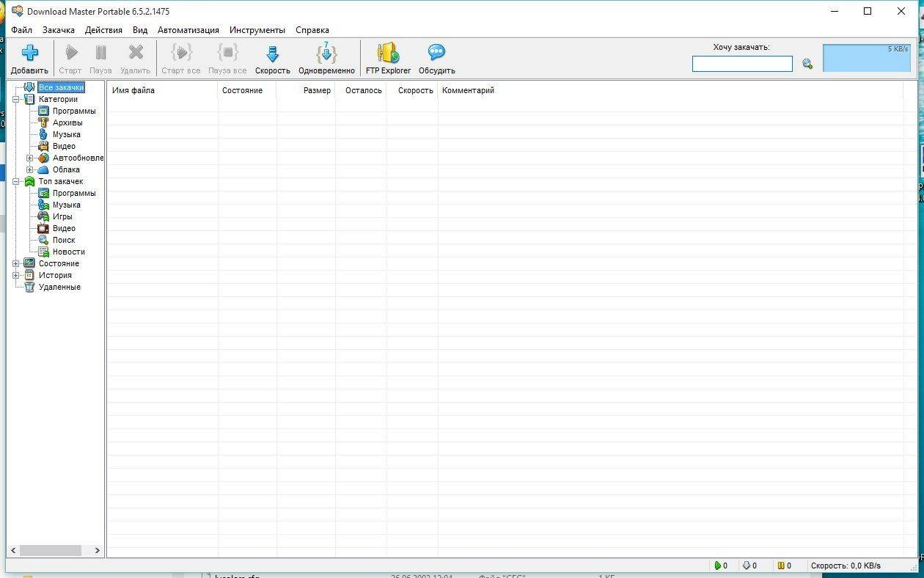Expand the История node
Viewport: 924px width, 578px height.
(16, 275)
